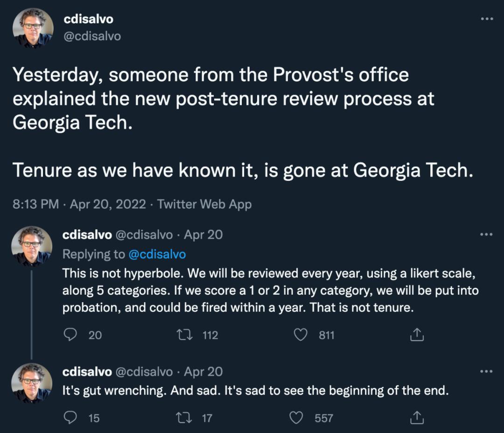Like the gut wrenching tweet
Screen dimensions: 504x433
click(x=297, y=418)
